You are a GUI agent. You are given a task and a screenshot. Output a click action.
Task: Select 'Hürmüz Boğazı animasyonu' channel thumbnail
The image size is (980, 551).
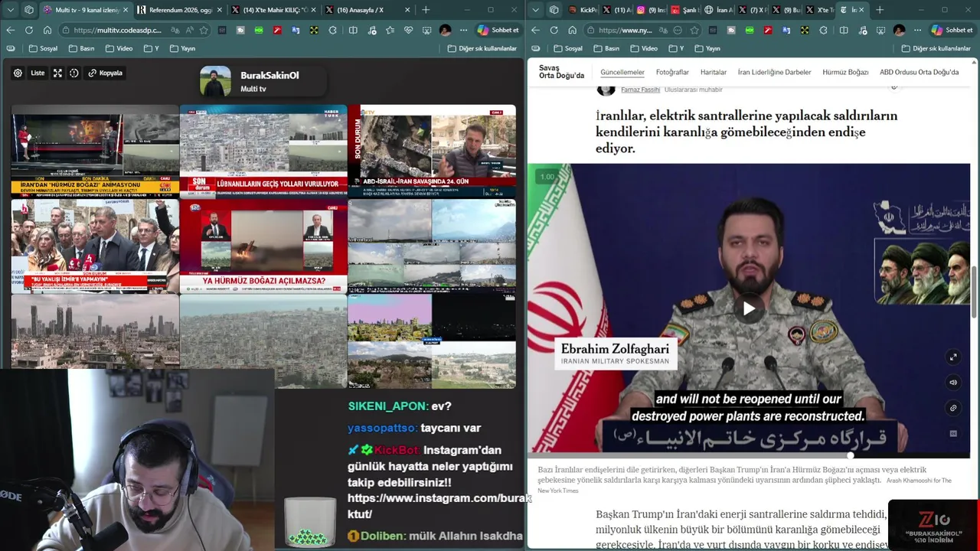(95, 151)
